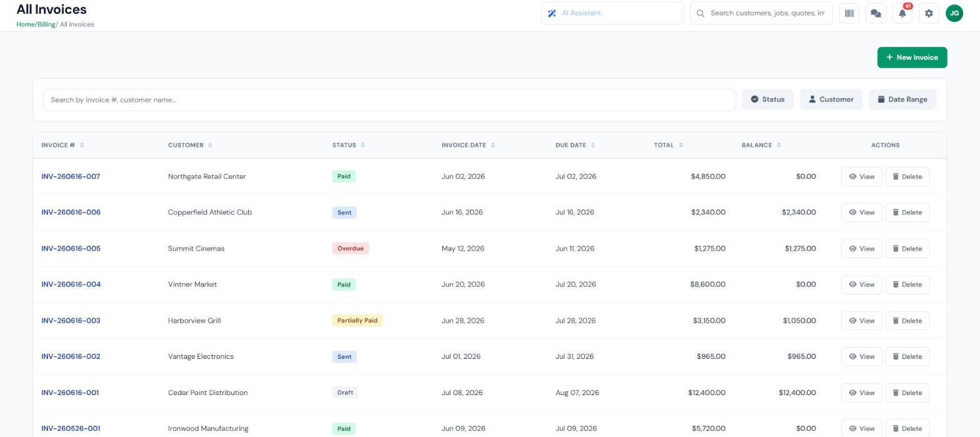Open invoice link INV-260616-003
Image resolution: width=980 pixels, height=437 pixels.
pos(71,321)
